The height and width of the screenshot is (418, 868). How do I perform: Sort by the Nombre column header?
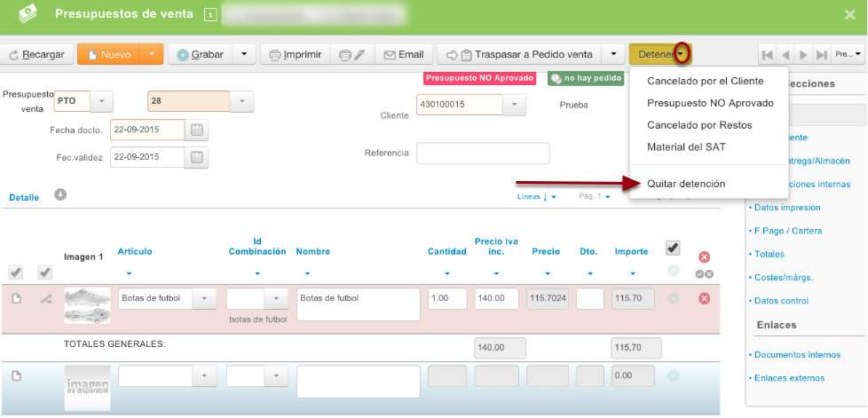tap(312, 251)
